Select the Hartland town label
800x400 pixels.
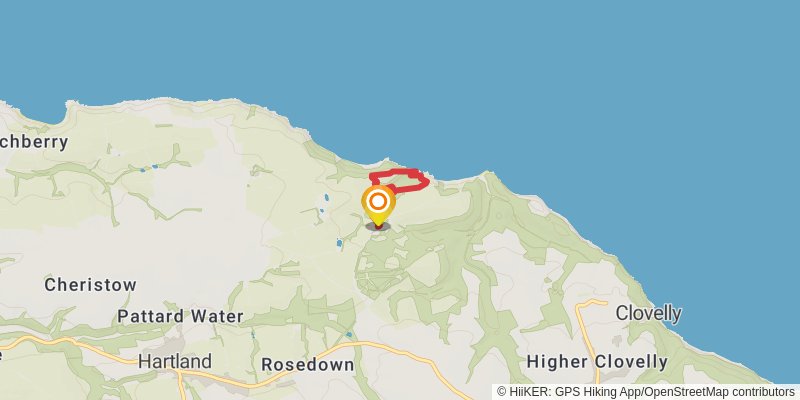pos(175,362)
